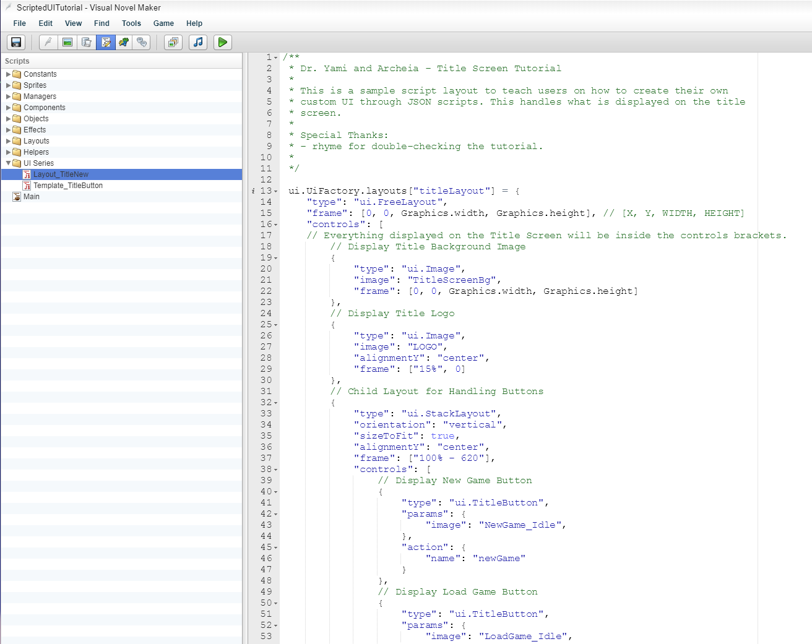Open the Edit menu

46,24
